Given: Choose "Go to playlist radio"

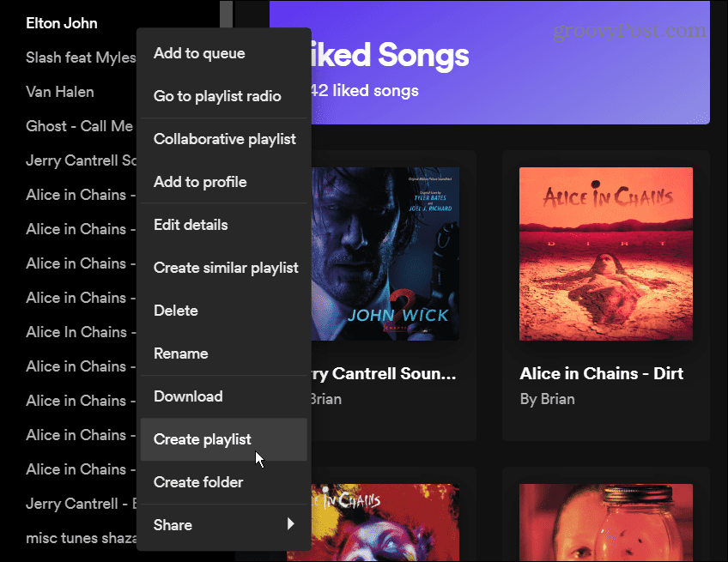Looking at the screenshot, I should tap(215, 96).
